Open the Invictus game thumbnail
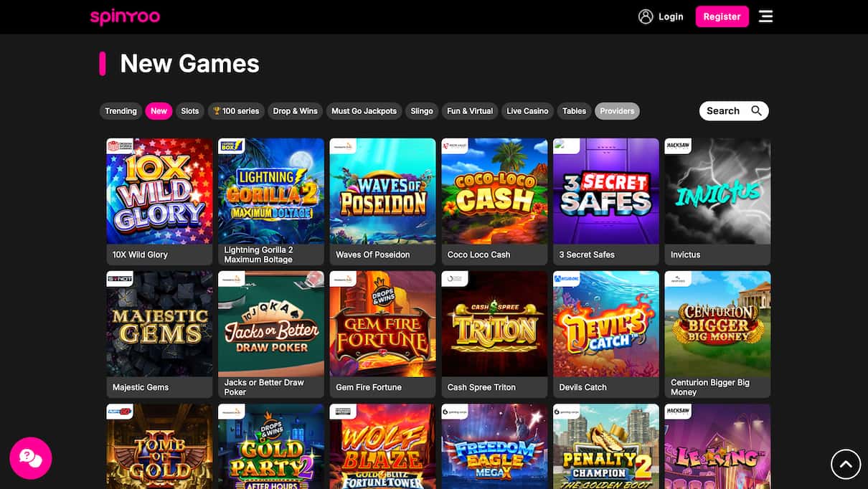The height and width of the screenshot is (489, 868). (717, 191)
